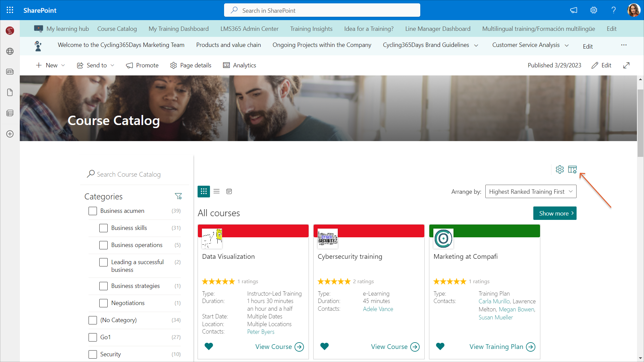The image size is (644, 362).
Task: Open My Training Dashboard navigation item
Action: 178,29
